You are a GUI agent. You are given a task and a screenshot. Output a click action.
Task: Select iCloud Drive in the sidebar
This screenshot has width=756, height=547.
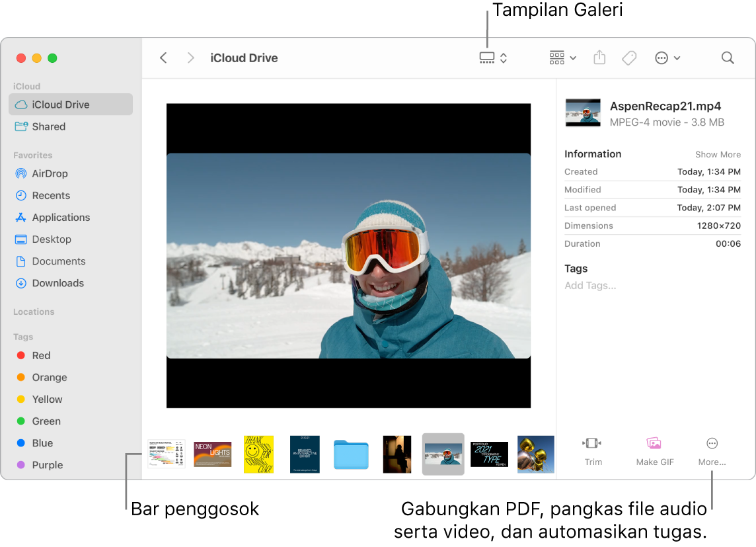[x=61, y=104]
